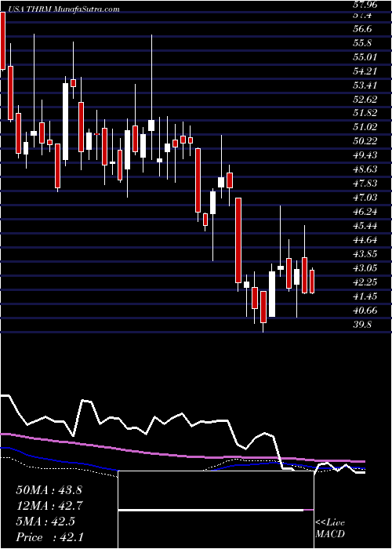Select the 46.24 price axis label
This screenshot has width=392, height=549.
[x=366, y=212]
